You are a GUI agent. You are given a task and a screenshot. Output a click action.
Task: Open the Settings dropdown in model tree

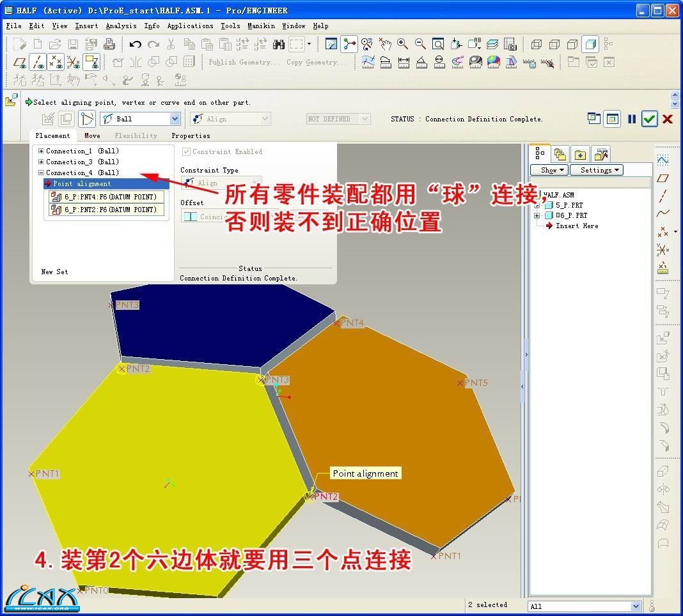coord(596,170)
